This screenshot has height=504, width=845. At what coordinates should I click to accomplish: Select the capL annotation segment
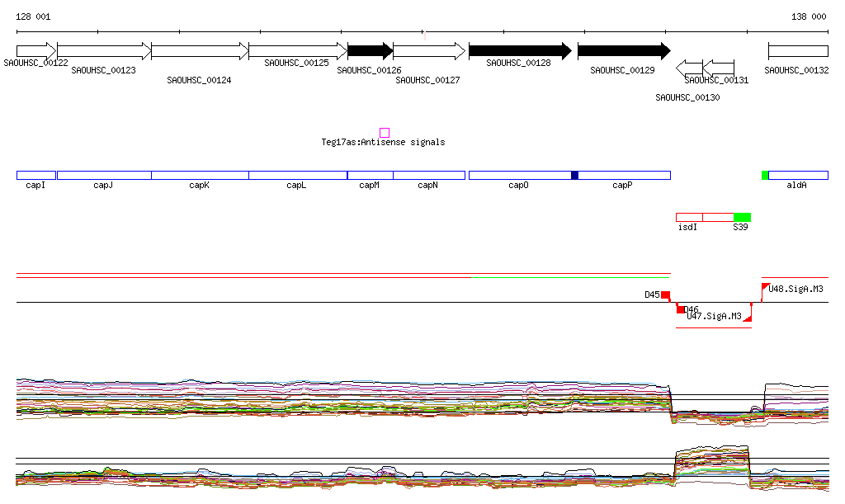pos(297,175)
